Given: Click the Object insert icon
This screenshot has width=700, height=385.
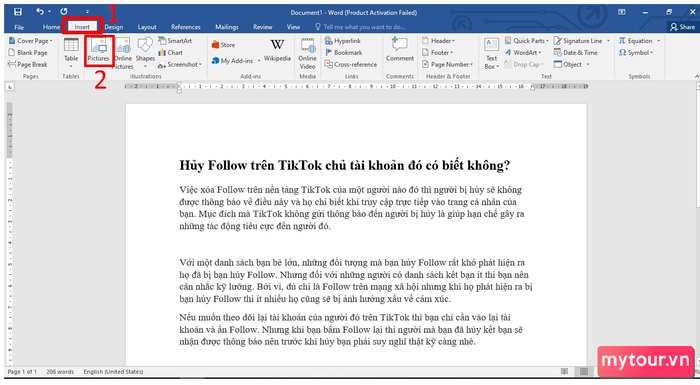Looking at the screenshot, I should click(558, 65).
